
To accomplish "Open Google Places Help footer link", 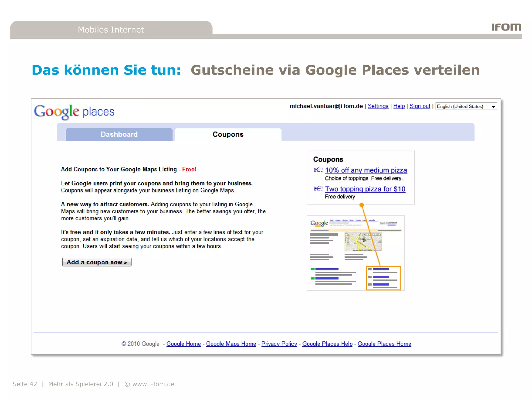I will pos(327,344).
